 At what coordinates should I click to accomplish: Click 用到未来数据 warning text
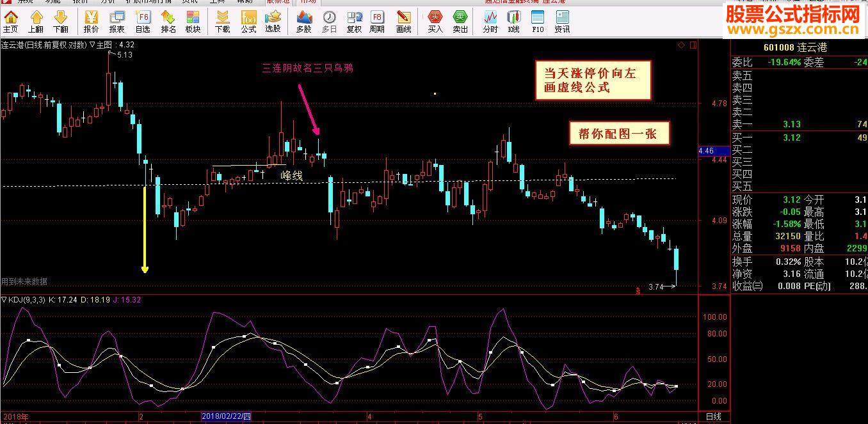click(24, 281)
